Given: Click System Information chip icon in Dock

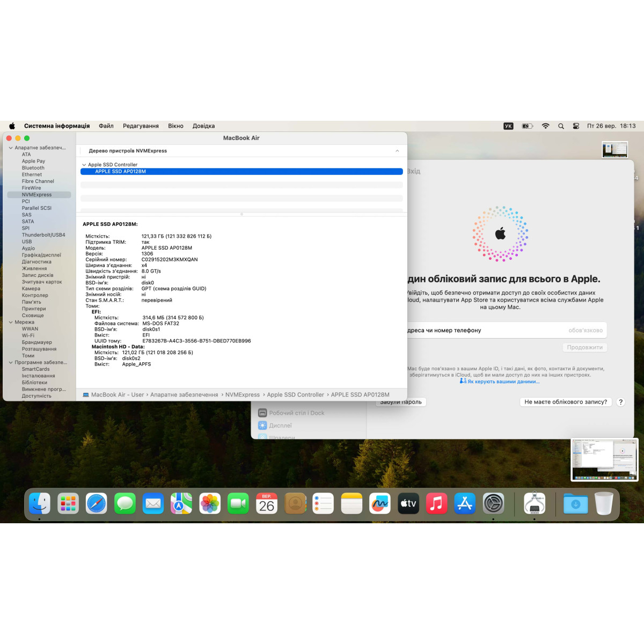Looking at the screenshot, I should (535, 503).
